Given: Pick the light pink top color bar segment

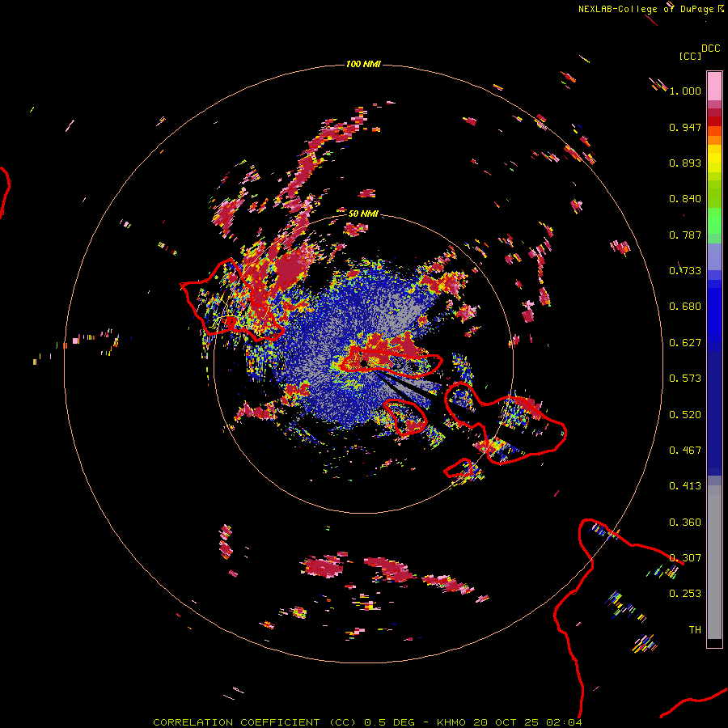Looking at the screenshot, I should point(714,87).
